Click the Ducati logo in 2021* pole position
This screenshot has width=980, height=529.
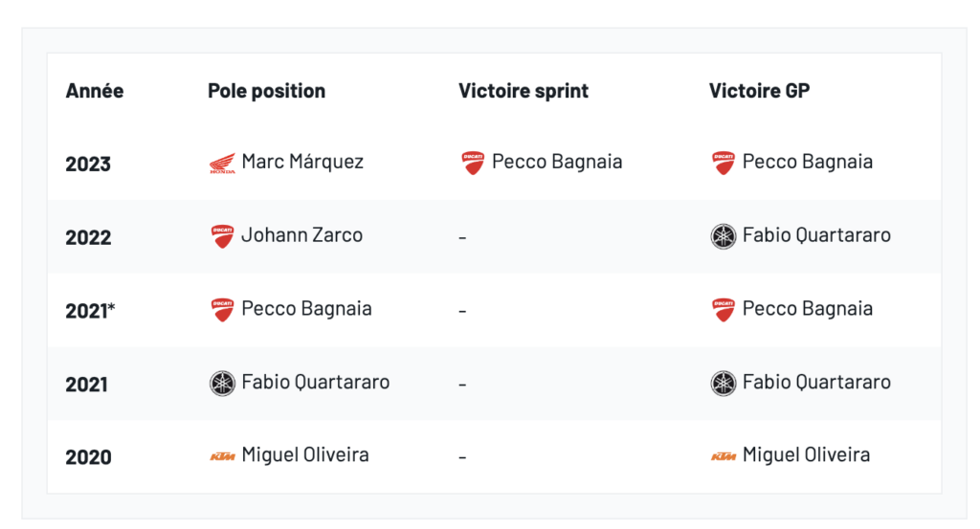pyautogui.click(x=222, y=310)
